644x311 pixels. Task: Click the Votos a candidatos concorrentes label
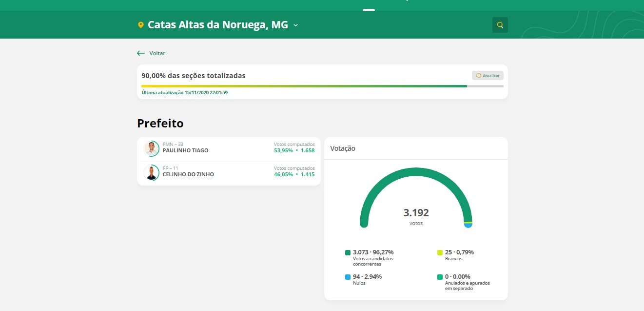[373, 261]
